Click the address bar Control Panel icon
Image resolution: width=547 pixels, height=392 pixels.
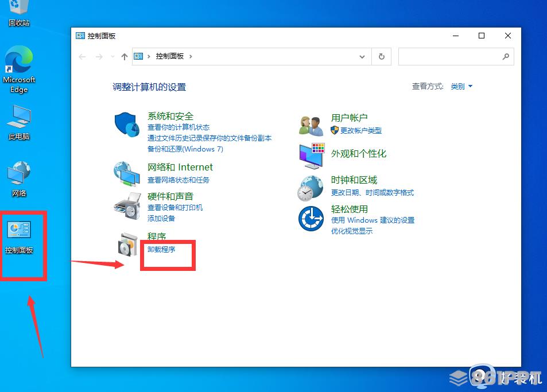tap(138, 56)
